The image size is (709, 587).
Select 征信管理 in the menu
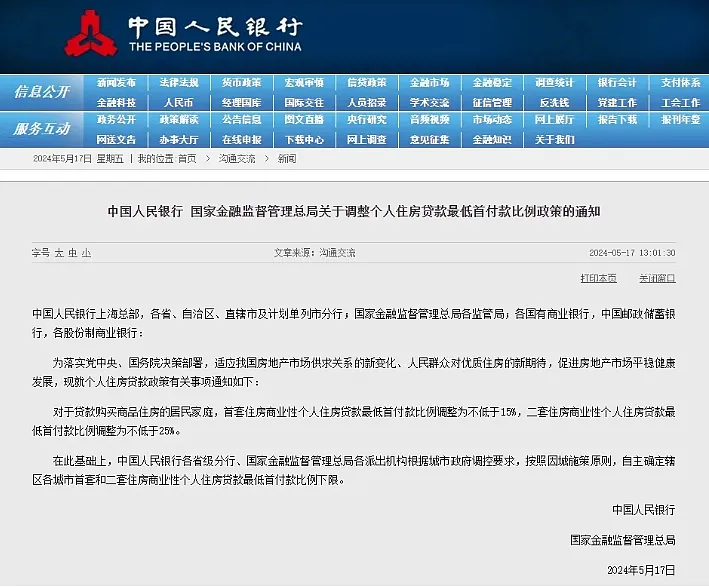(492, 103)
